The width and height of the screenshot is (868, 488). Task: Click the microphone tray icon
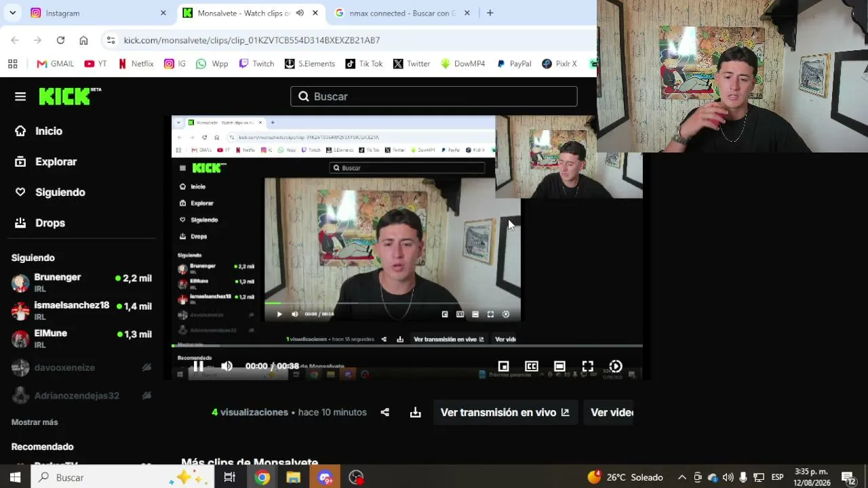point(743,478)
